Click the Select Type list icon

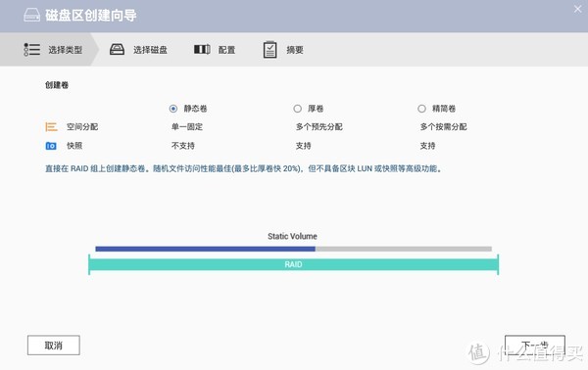[x=32, y=50]
